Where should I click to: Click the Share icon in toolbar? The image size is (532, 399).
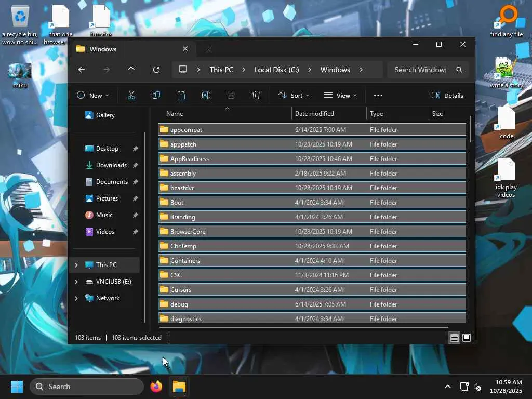point(231,96)
